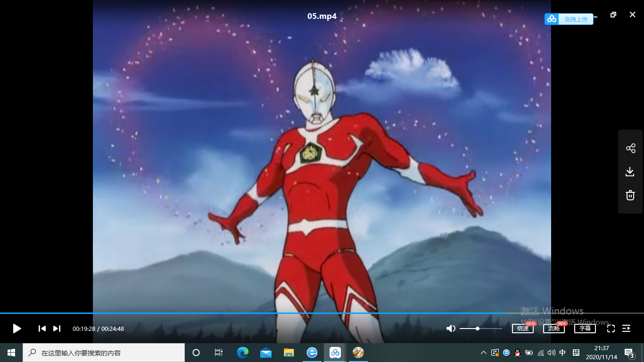Restore down the player window

[x=613, y=15]
